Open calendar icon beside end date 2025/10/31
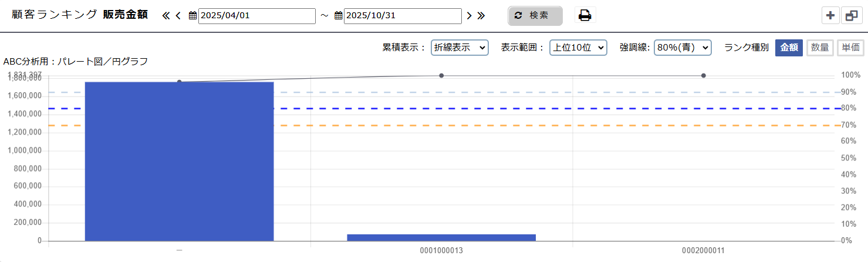Image resolution: width=868 pixels, height=262 pixels. coord(338,16)
